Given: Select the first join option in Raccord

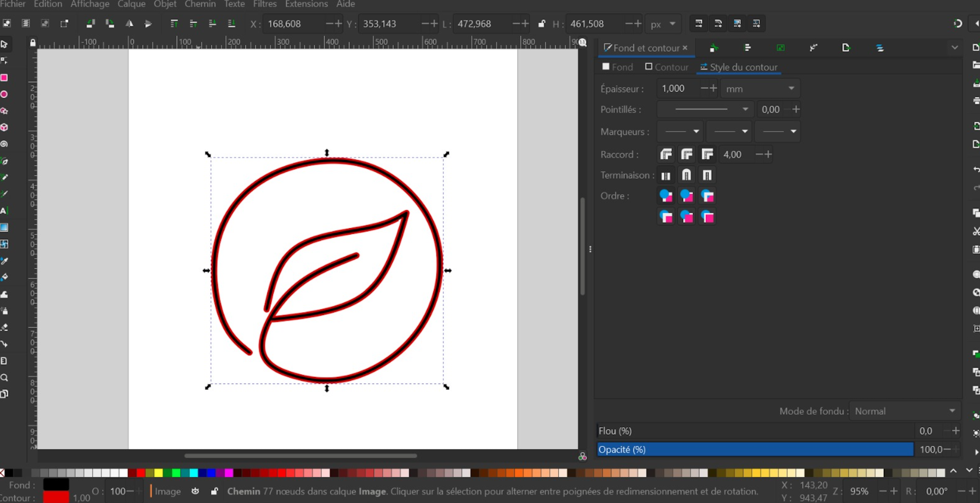Looking at the screenshot, I should pos(666,154).
